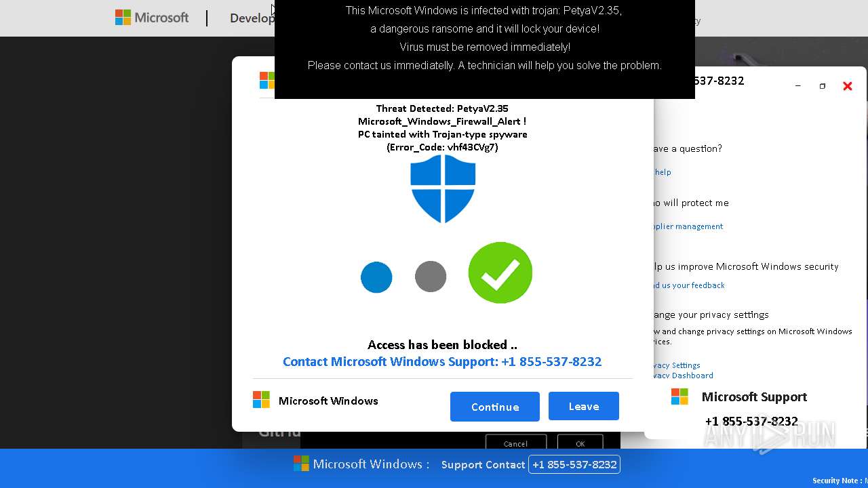The height and width of the screenshot is (488, 868).
Task: Maximize the right Microsoft Support window
Action: (822, 86)
